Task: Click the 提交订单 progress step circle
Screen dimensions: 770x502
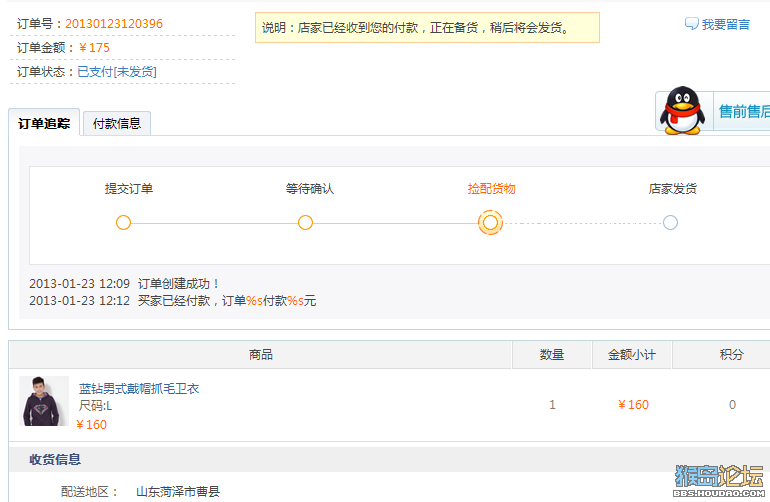Action: point(123,223)
